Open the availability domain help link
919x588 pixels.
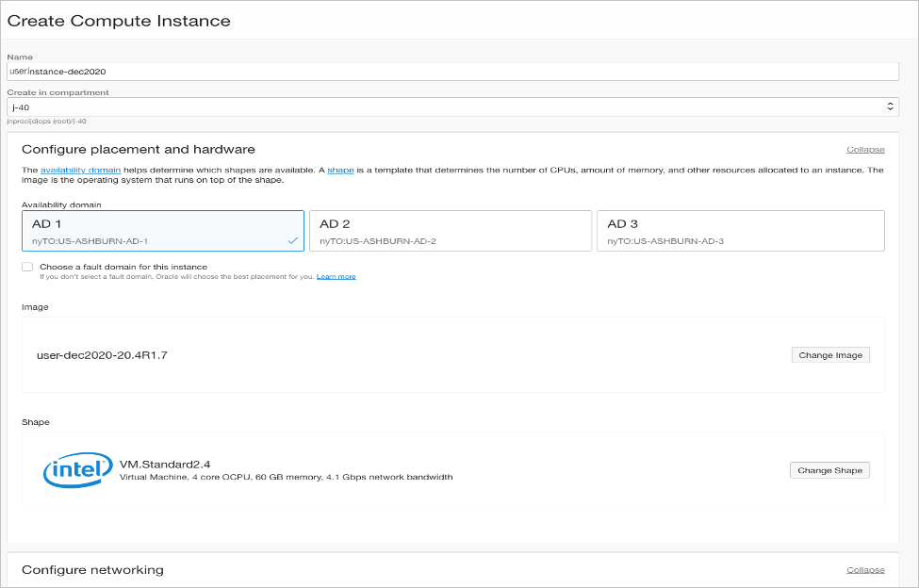click(79, 170)
